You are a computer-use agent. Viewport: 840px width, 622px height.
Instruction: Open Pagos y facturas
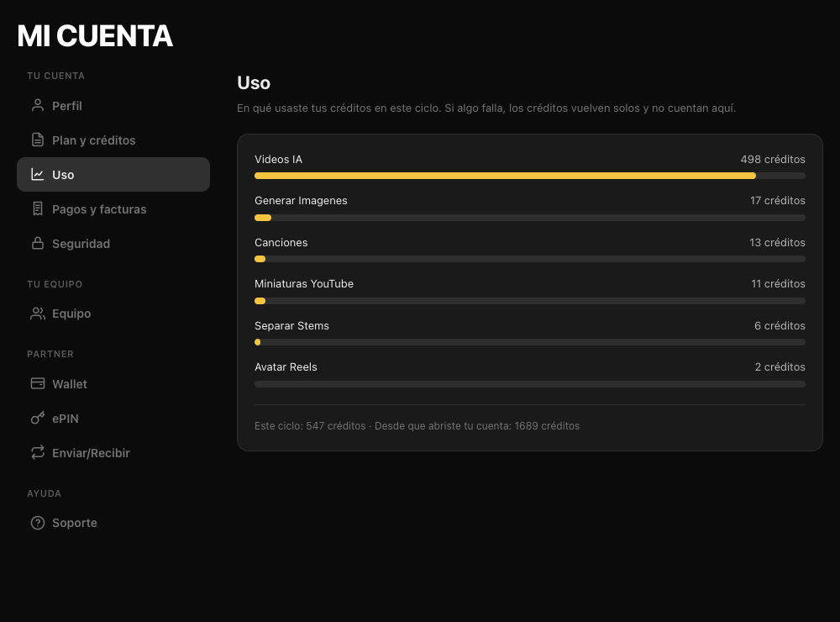(x=113, y=209)
